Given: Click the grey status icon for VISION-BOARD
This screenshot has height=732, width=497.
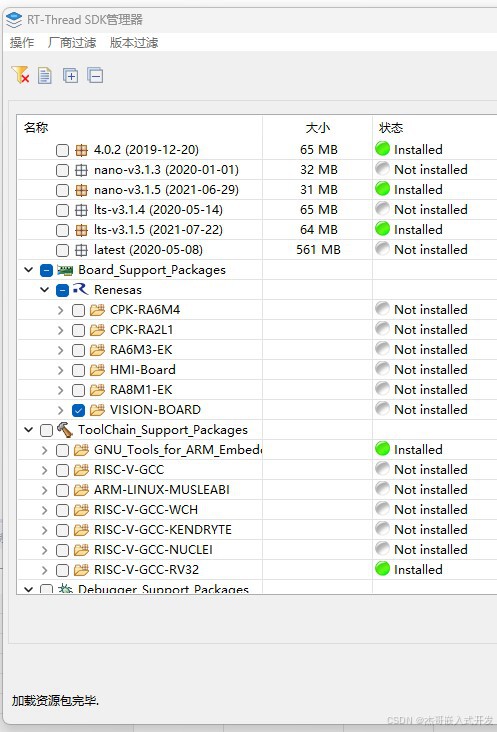Looking at the screenshot, I should point(382,409).
